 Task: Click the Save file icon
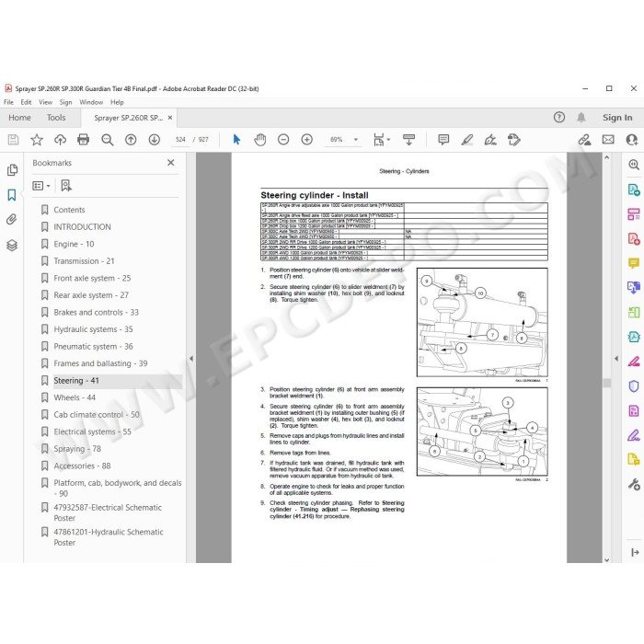click(x=13, y=140)
